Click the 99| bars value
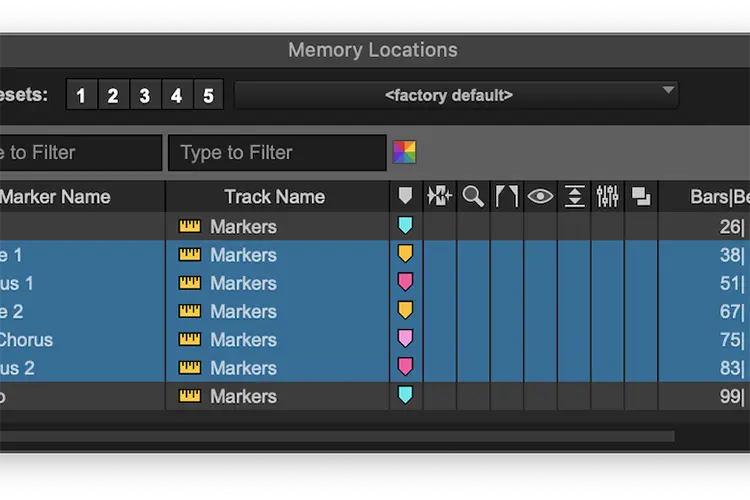The height and width of the screenshot is (500, 750). 732,396
